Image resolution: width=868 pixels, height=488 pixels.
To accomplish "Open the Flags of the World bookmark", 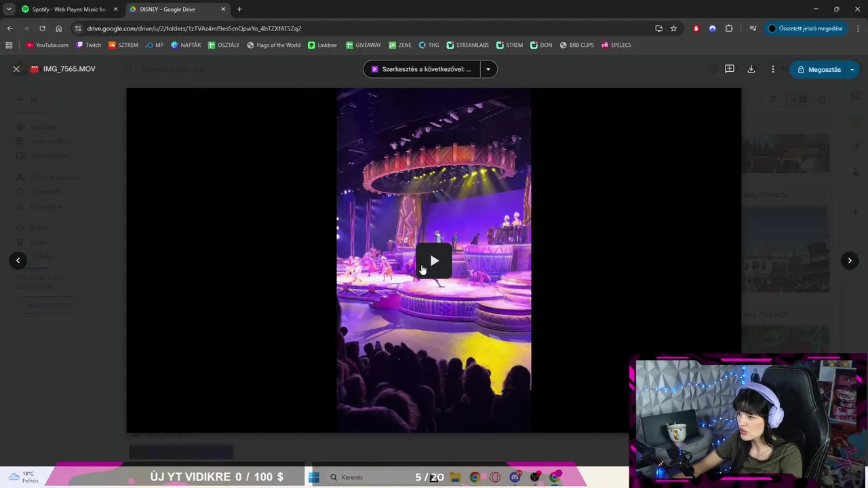I will click(x=274, y=45).
